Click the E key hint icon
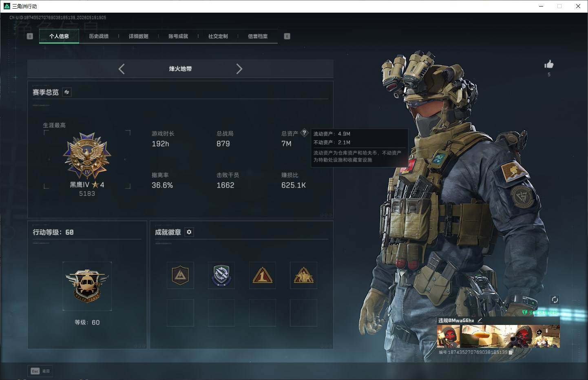Image resolution: width=588 pixels, height=380 pixels. pos(287,36)
